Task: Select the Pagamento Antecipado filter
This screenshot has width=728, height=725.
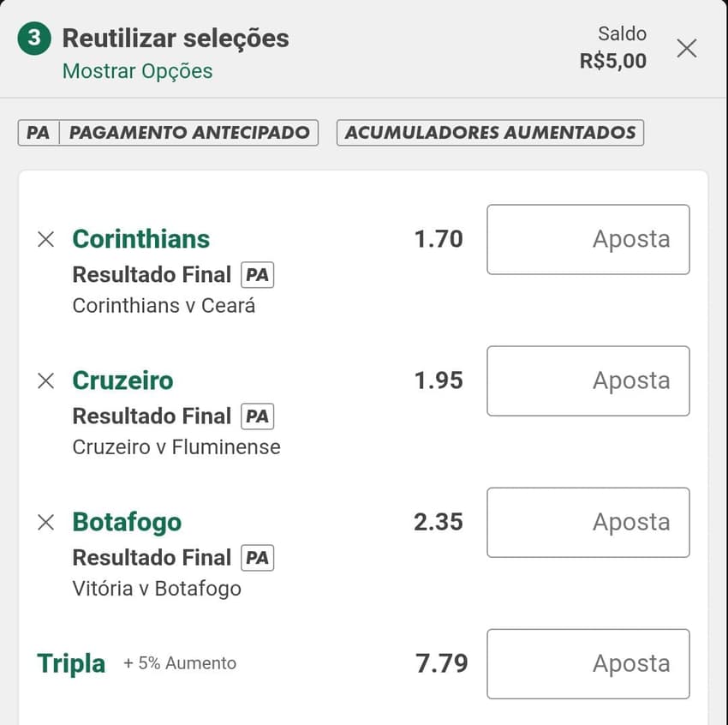Action: [x=190, y=133]
